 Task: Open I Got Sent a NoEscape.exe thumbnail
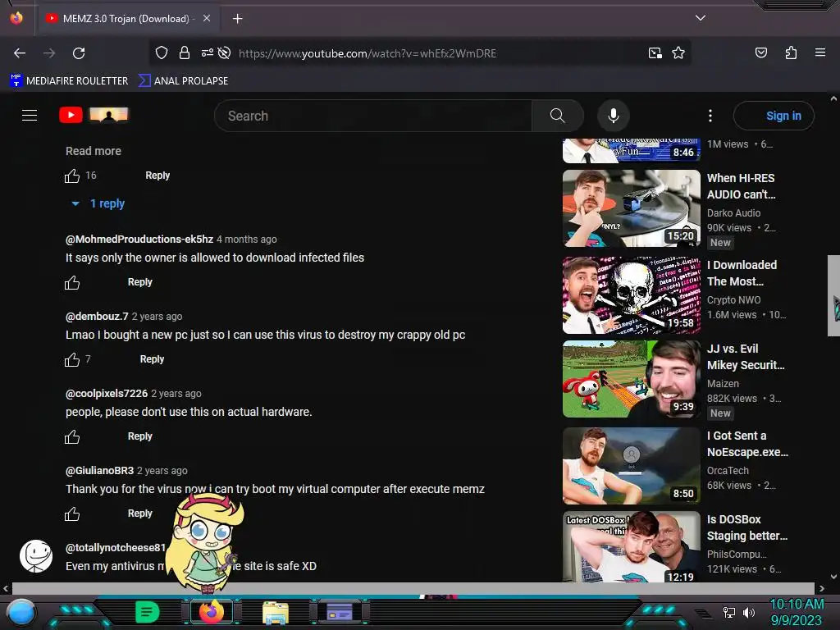(x=631, y=466)
